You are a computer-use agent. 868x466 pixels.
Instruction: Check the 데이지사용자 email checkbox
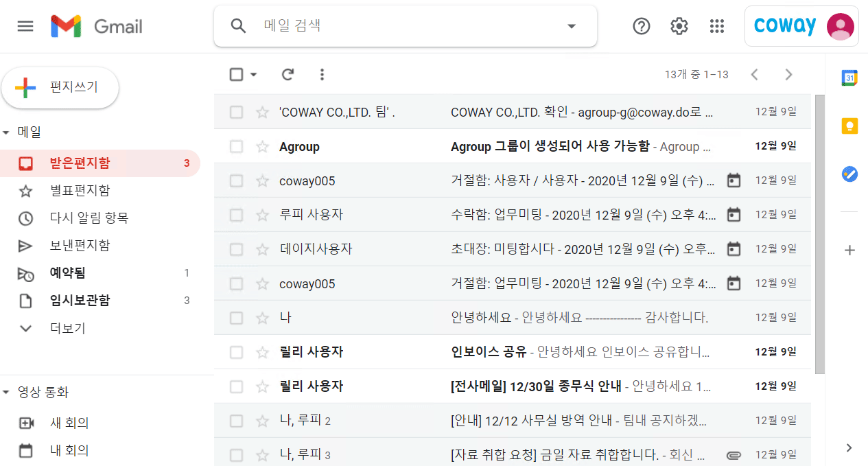(x=236, y=249)
